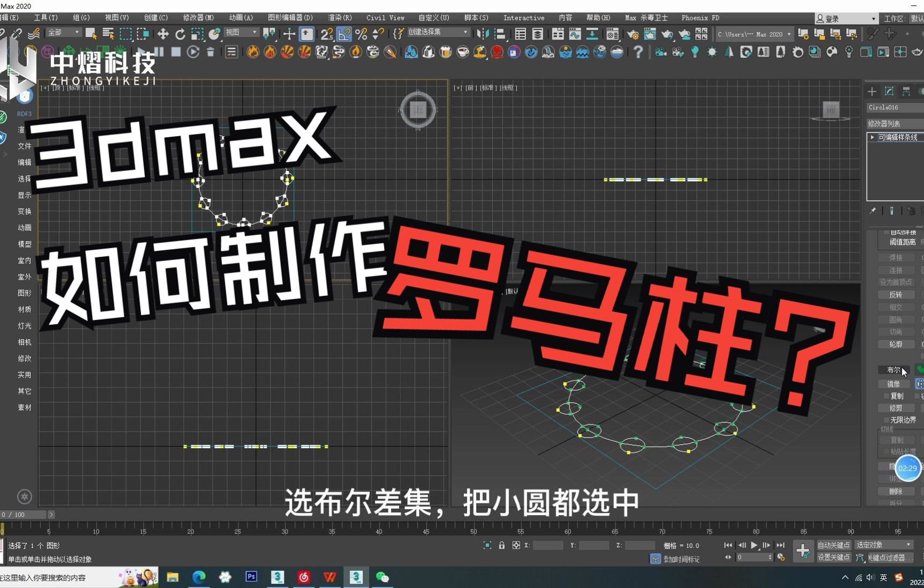
Task: Click the '轮廓' Outline button
Action: [x=896, y=344]
